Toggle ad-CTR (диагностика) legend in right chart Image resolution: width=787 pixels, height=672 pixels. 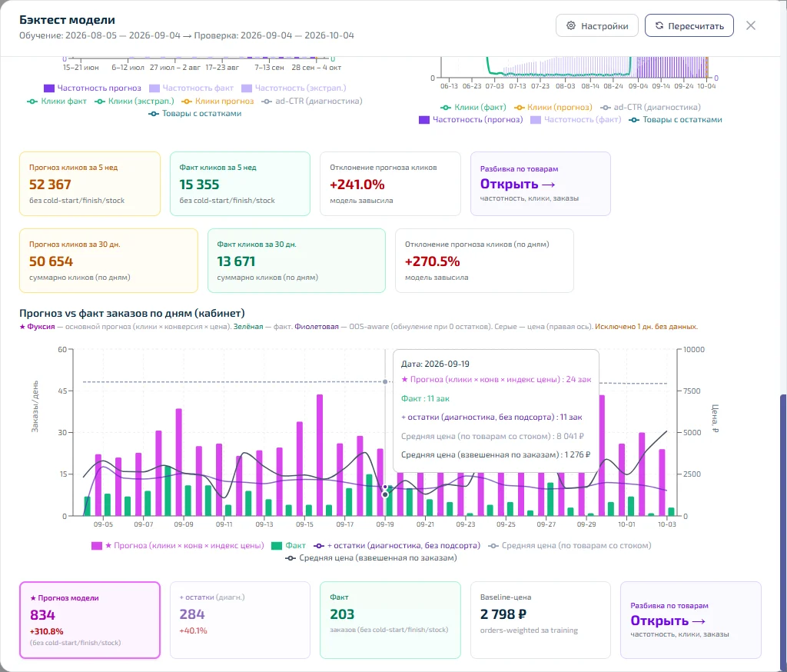tap(650, 107)
